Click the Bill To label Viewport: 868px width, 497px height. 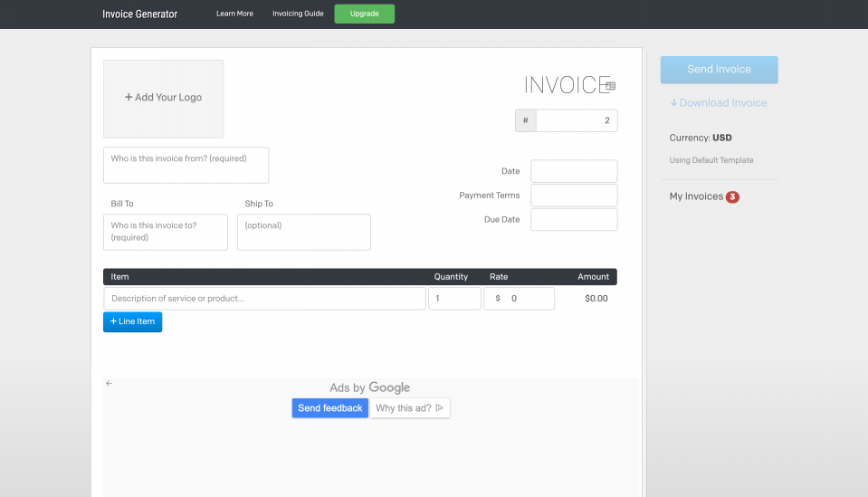122,204
